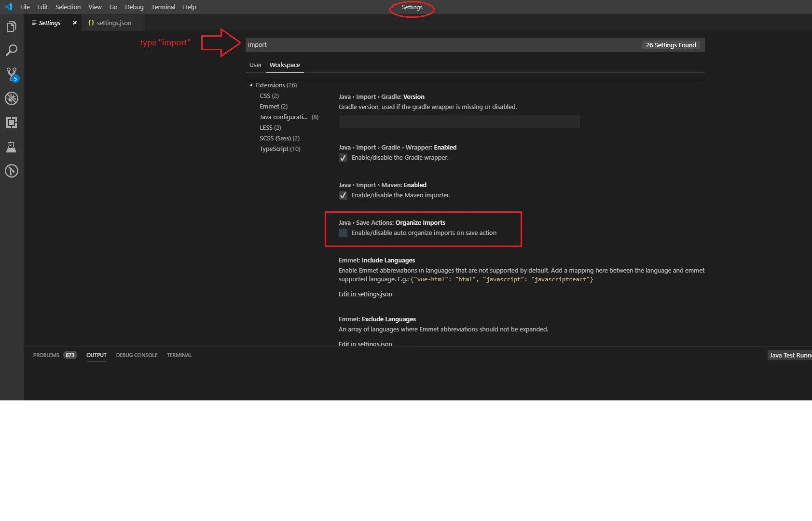Screen dimensions: 812x521
Task: Open the Test flask view in activity bar
Action: click(x=12, y=147)
